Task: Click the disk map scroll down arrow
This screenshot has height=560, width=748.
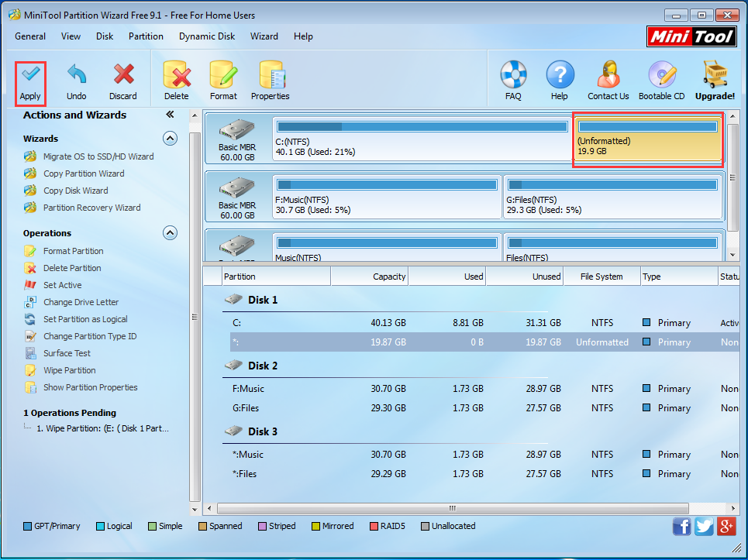Action: tap(733, 255)
